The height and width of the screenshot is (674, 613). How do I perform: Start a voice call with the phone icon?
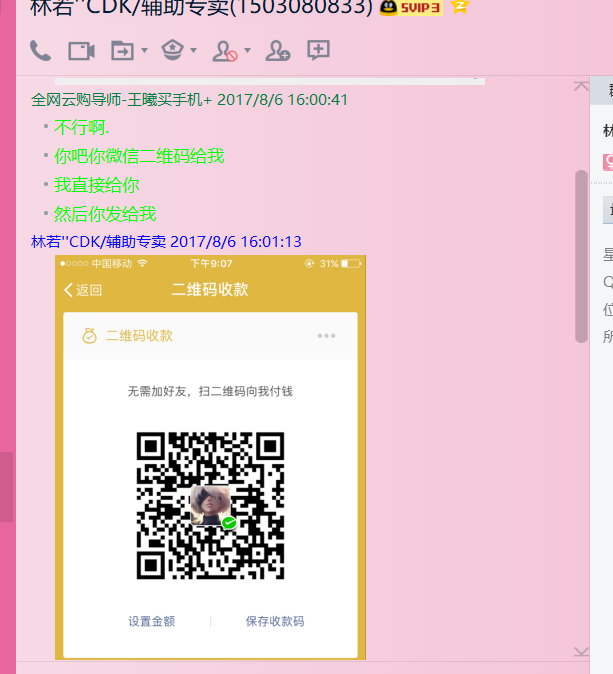tap(40, 51)
